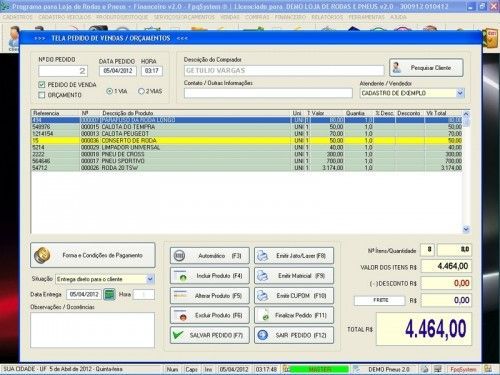
Task: Open the CADASTROS menu
Action: tap(17, 17)
